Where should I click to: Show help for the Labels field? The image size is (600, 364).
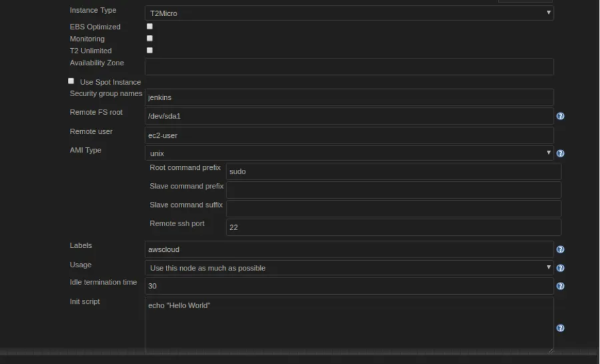click(x=560, y=250)
